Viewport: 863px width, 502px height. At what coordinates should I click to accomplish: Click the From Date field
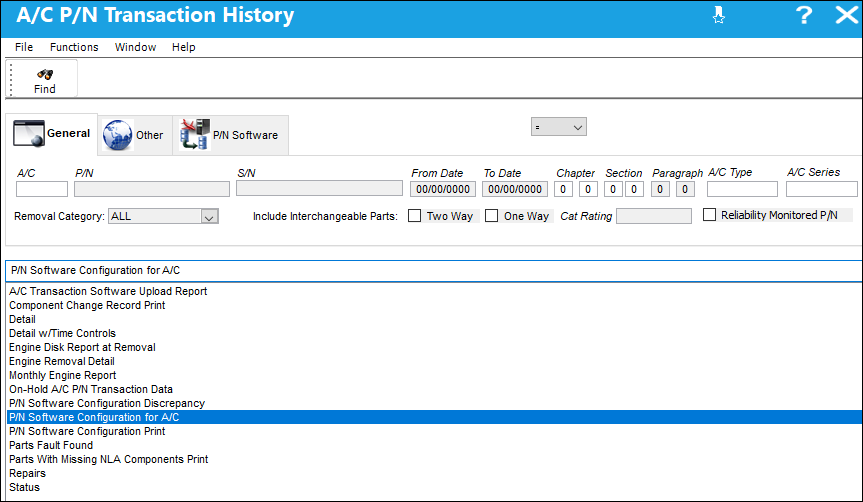pos(443,189)
